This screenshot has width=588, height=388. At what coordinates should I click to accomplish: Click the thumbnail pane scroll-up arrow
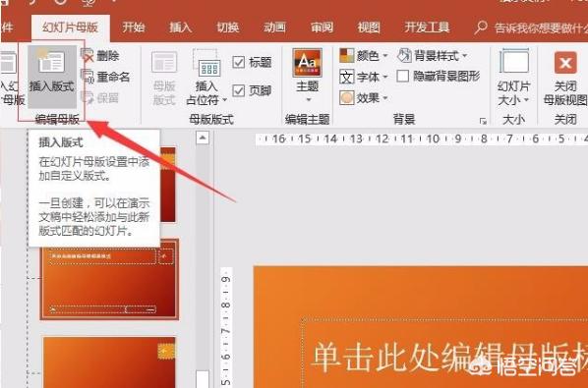tap(203, 138)
